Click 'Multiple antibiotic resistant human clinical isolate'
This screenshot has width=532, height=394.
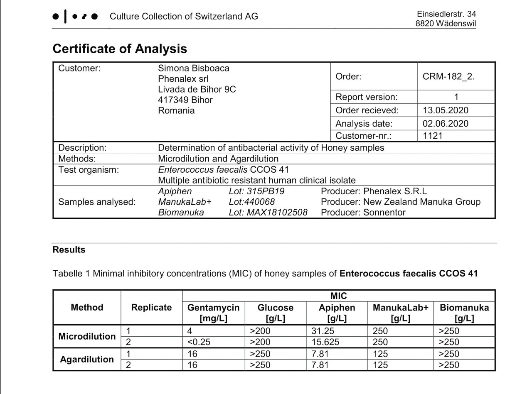[x=257, y=181]
